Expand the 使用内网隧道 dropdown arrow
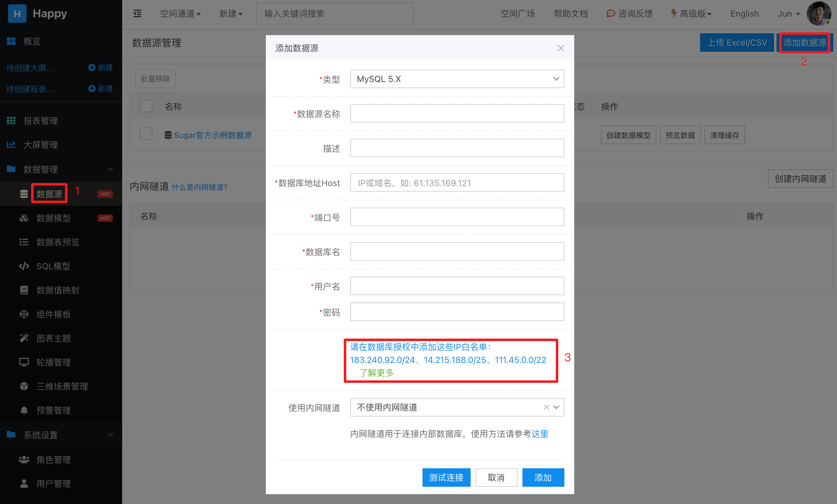 coord(556,407)
